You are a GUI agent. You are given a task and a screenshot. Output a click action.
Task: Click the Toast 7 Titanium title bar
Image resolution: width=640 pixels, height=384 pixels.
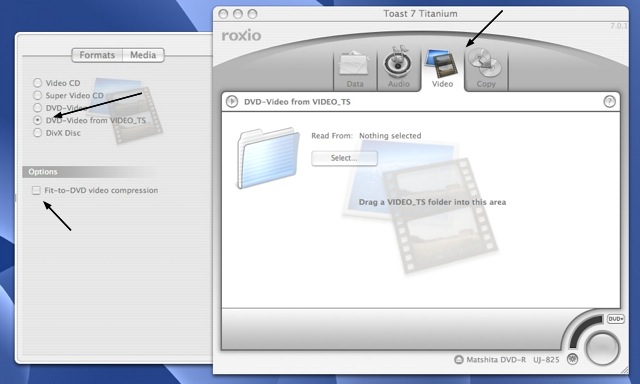click(420, 14)
